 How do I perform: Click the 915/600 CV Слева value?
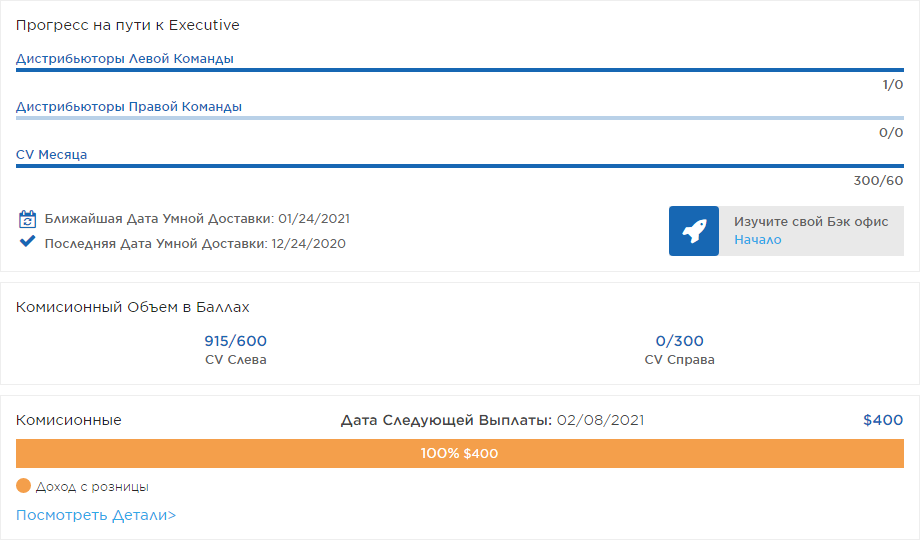coord(235,341)
